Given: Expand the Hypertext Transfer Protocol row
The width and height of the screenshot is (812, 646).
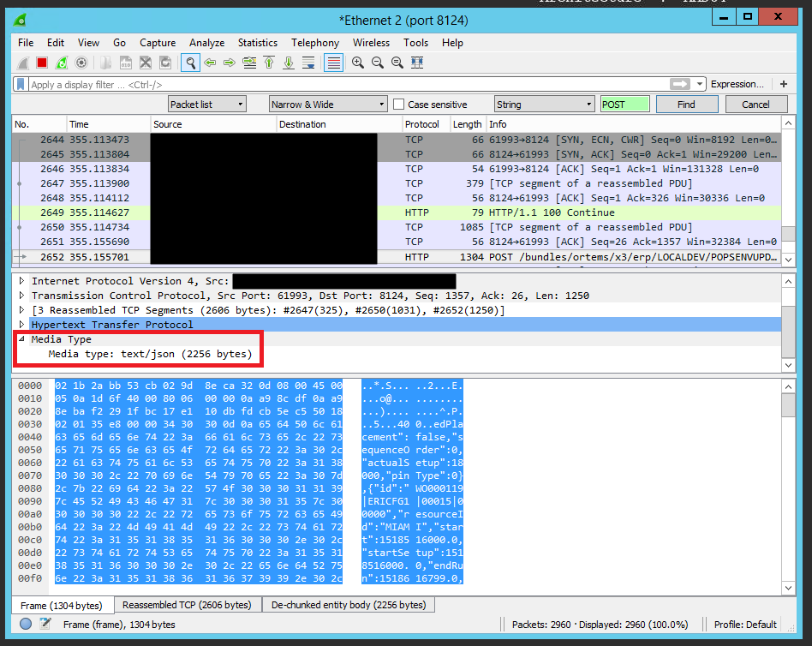Looking at the screenshot, I should click(21, 325).
